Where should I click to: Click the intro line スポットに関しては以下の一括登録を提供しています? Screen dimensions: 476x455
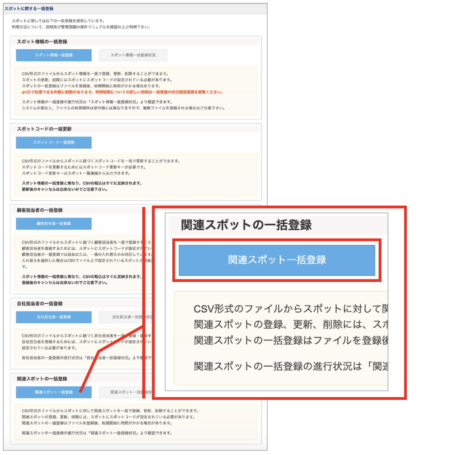point(58,21)
